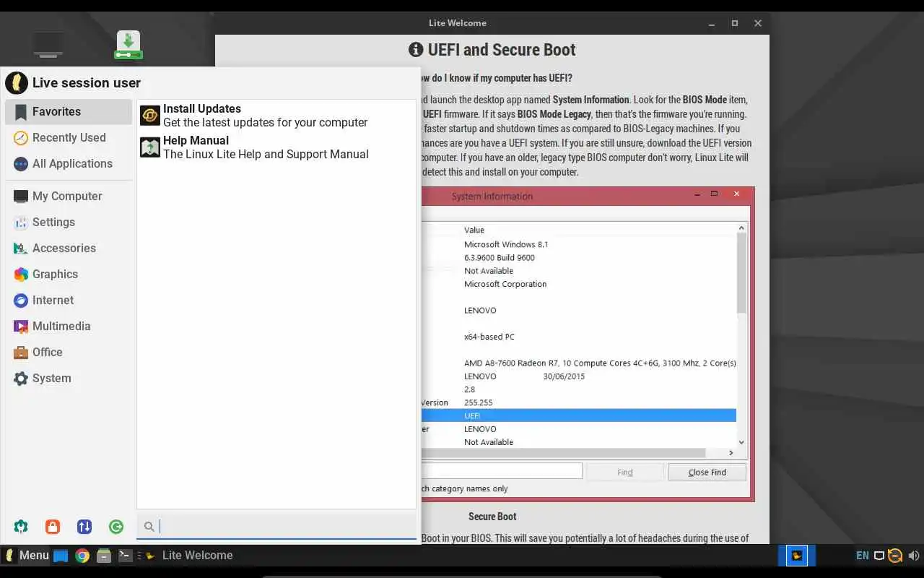
Task: Click the Find what text box in image
Action: [502, 471]
